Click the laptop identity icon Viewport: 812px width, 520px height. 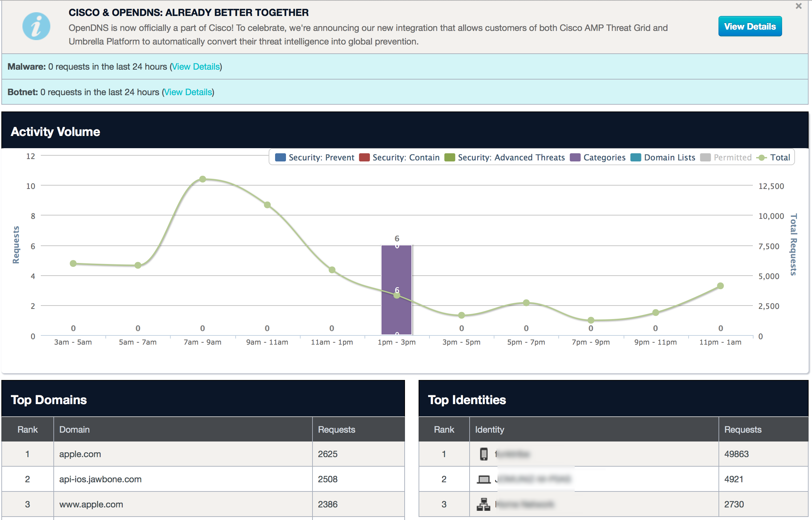point(483,479)
